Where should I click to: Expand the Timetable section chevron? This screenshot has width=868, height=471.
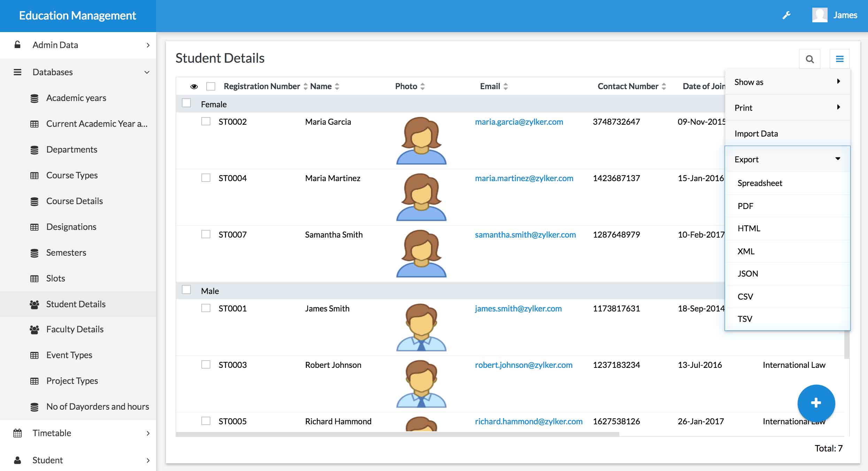[148, 433]
